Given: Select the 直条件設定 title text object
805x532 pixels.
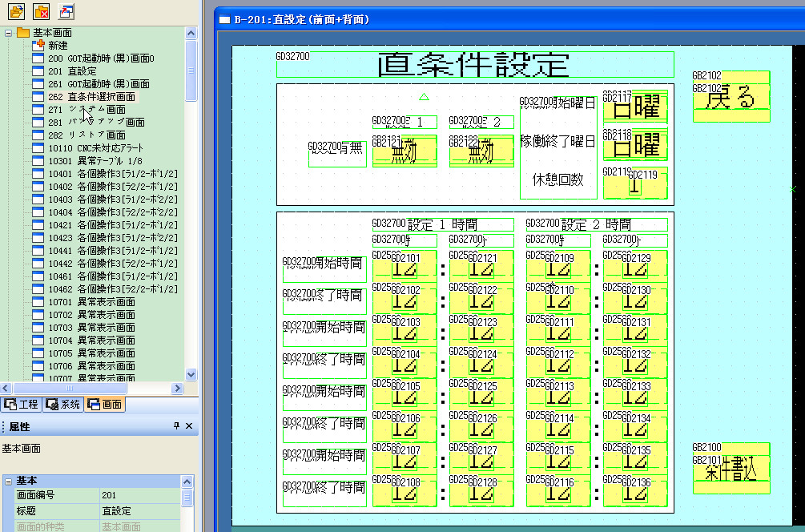Looking at the screenshot, I should pos(474,65).
